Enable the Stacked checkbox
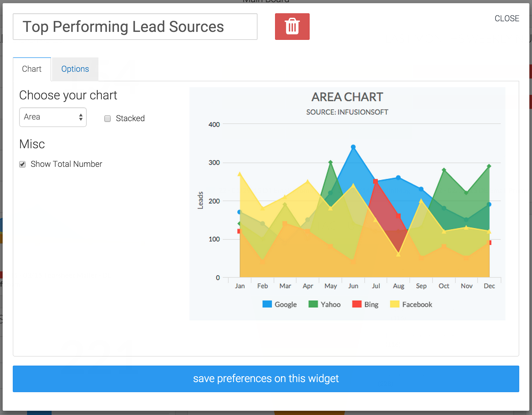 click(x=107, y=118)
